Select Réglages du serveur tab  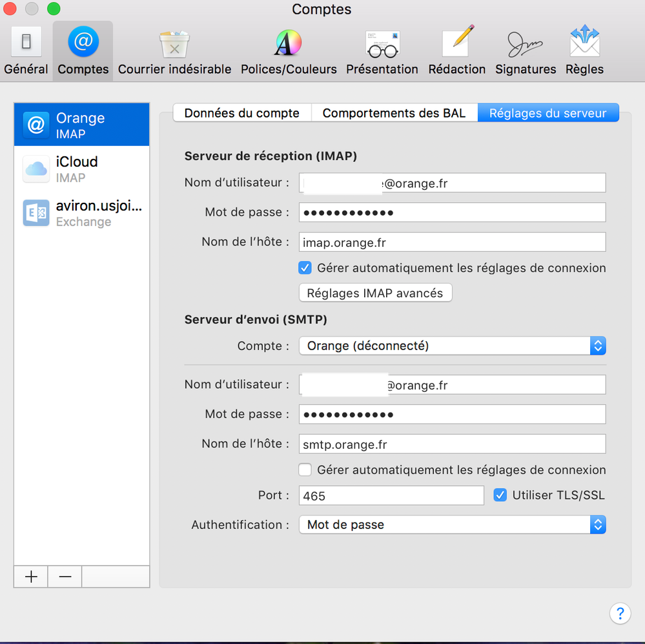pos(548,113)
